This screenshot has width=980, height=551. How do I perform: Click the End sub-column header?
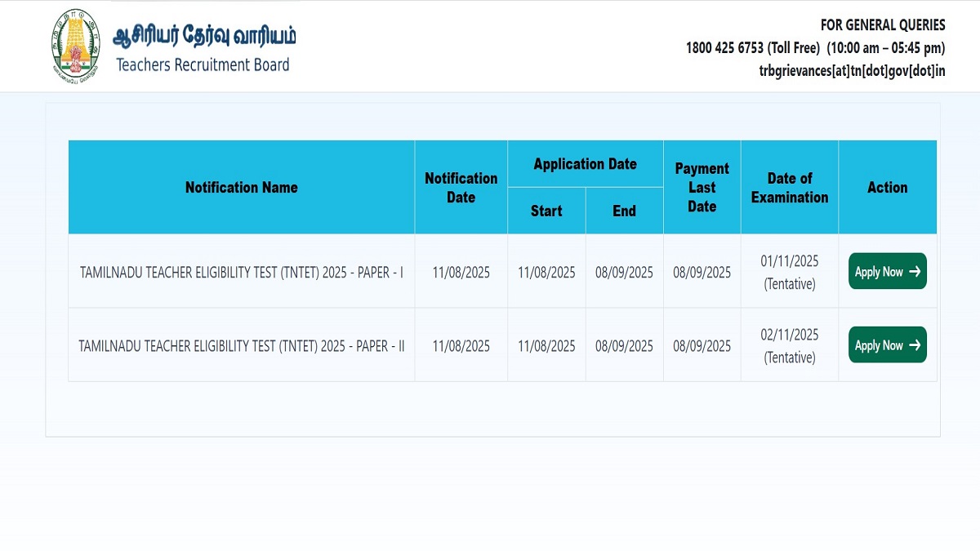(624, 211)
